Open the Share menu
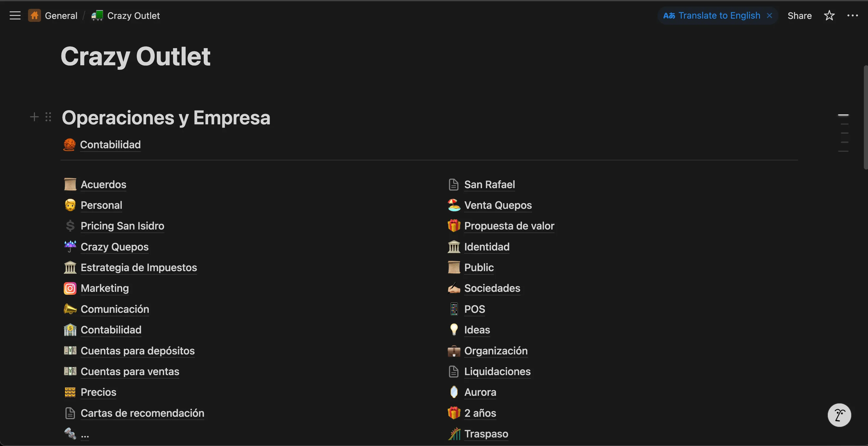868x446 pixels. pyautogui.click(x=799, y=16)
